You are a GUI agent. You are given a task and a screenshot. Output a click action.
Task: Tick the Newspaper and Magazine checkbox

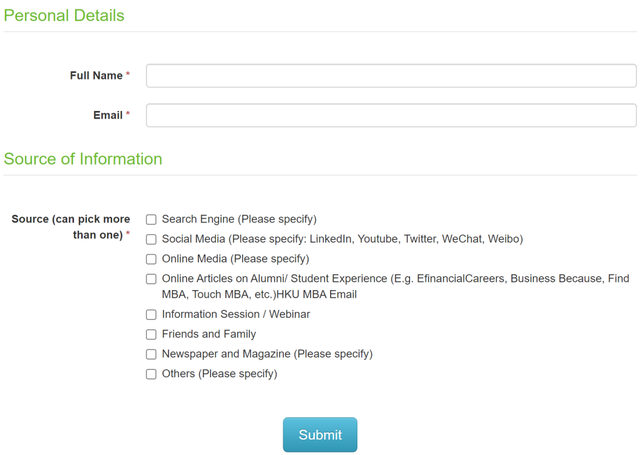[x=151, y=354]
